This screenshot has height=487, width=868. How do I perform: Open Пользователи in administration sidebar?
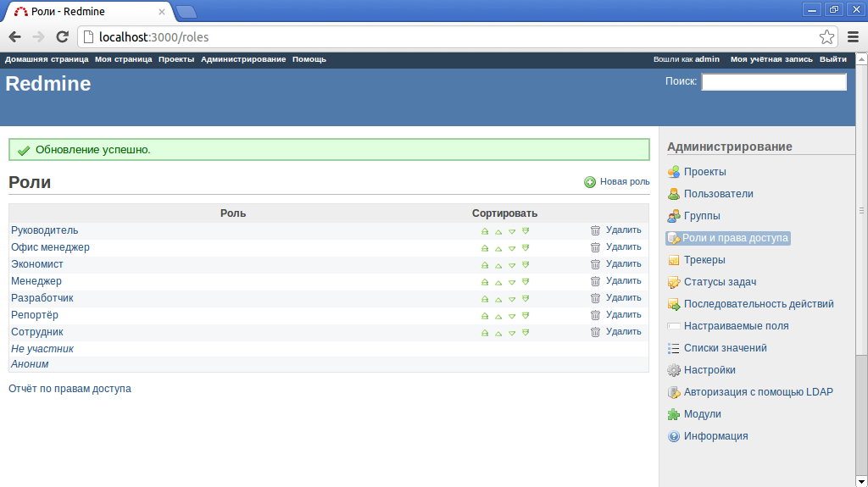click(x=719, y=194)
